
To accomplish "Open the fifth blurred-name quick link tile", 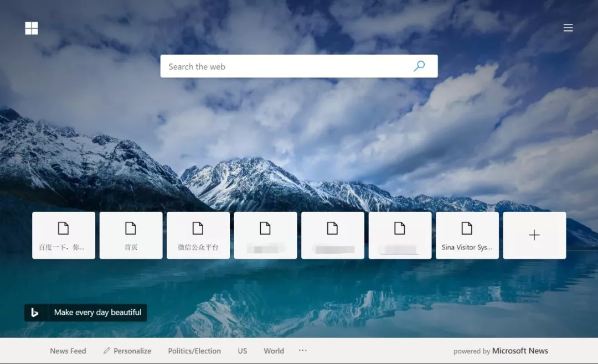I will (x=333, y=235).
